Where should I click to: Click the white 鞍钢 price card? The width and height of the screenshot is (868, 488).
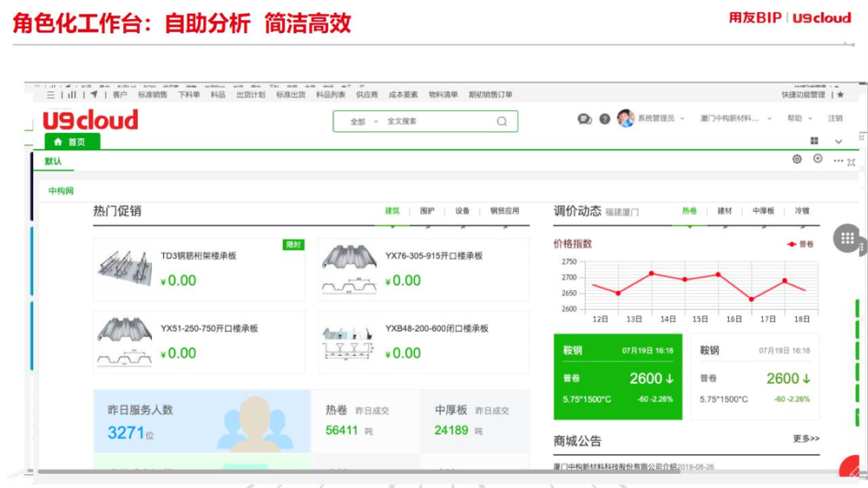tap(754, 377)
